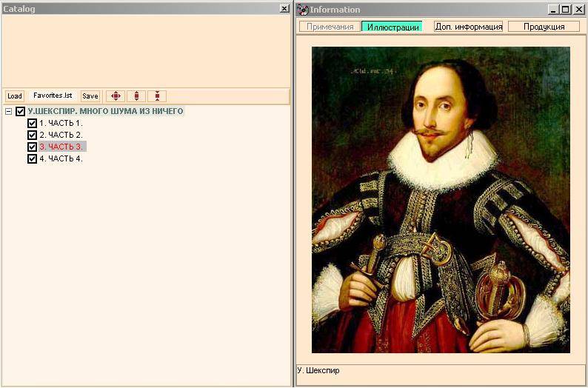Switch to the Иллюстрации tab
The width and height of the screenshot is (588, 388).
tap(392, 27)
